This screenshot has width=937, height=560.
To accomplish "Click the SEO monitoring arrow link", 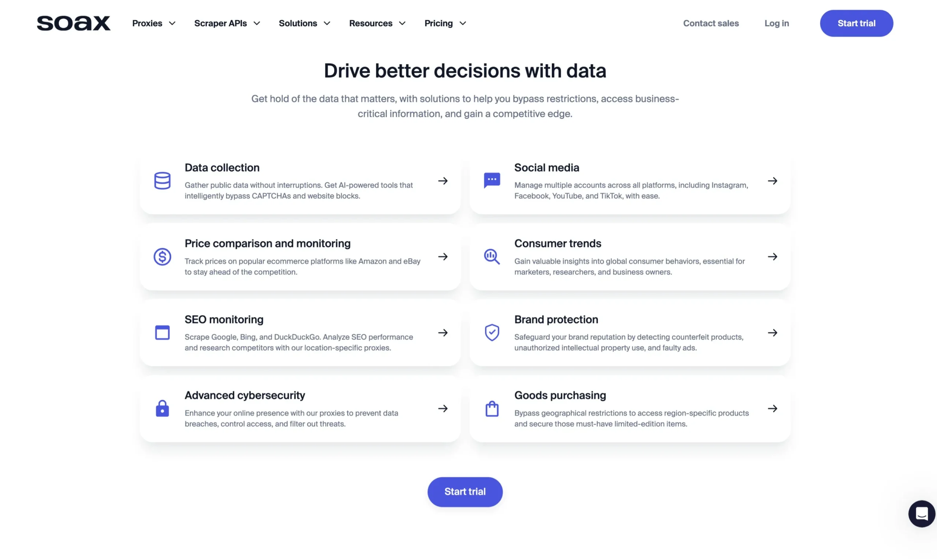I will [442, 332].
